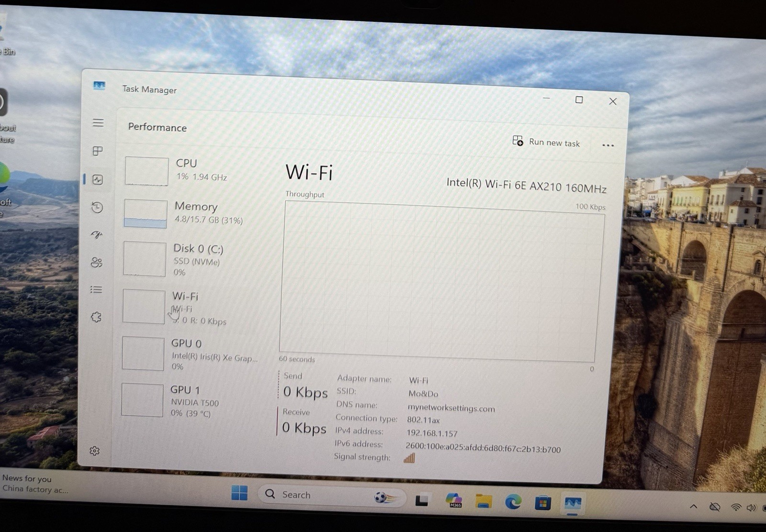The image size is (766, 532).
Task: Click the CPU mini graph thumbnail
Action: coord(146,171)
